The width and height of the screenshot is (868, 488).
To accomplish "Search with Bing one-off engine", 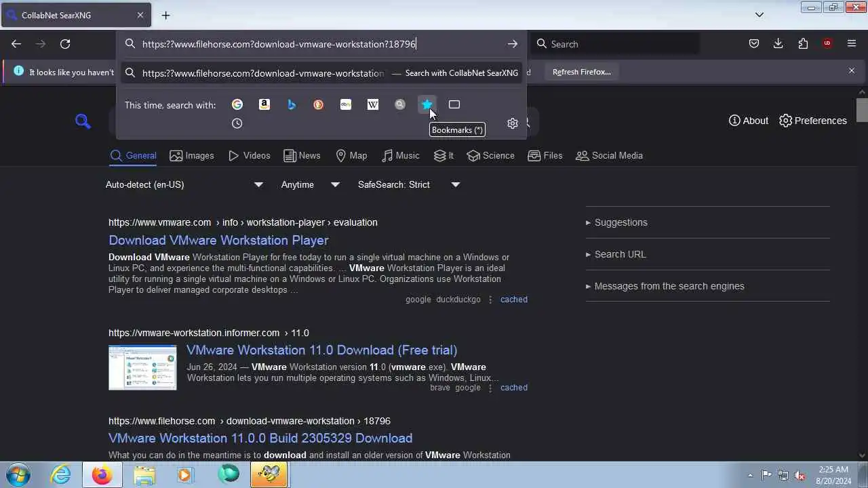I will pyautogui.click(x=292, y=104).
